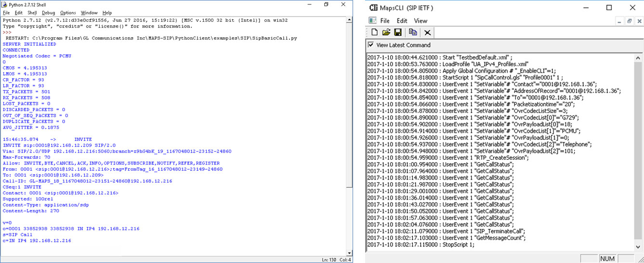The width and height of the screenshot is (644, 263).
Task: Click the 'Content-Length: 270' line
Action: click(31, 210)
